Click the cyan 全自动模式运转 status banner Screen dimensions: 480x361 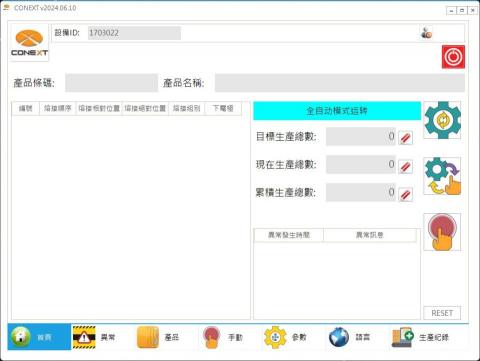337,111
